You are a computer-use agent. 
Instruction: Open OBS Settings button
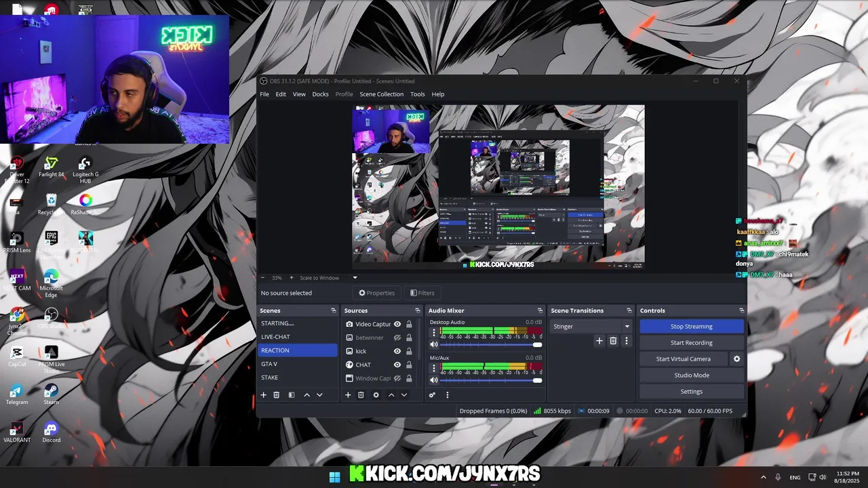click(692, 392)
